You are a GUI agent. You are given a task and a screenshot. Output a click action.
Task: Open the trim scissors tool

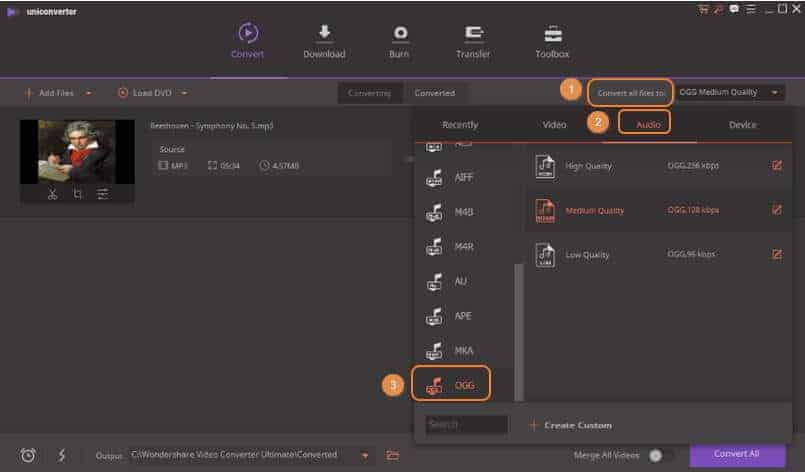tap(52, 194)
